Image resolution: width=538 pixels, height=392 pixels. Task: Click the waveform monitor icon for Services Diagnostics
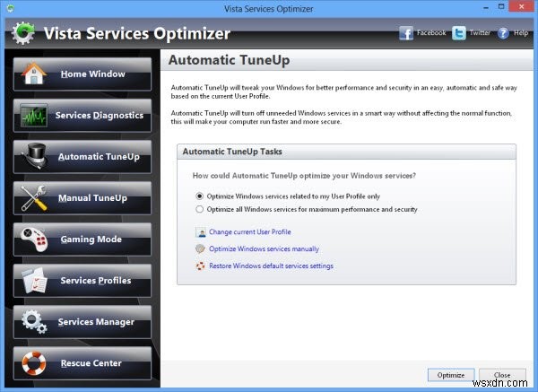click(33, 116)
